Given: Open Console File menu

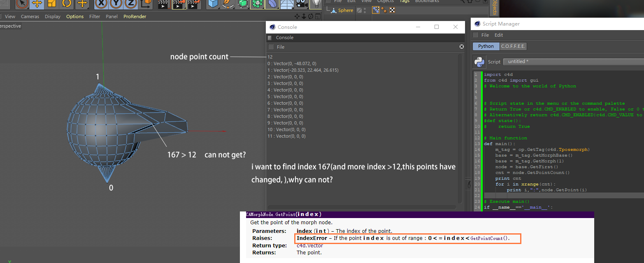Looking at the screenshot, I should coord(281,47).
